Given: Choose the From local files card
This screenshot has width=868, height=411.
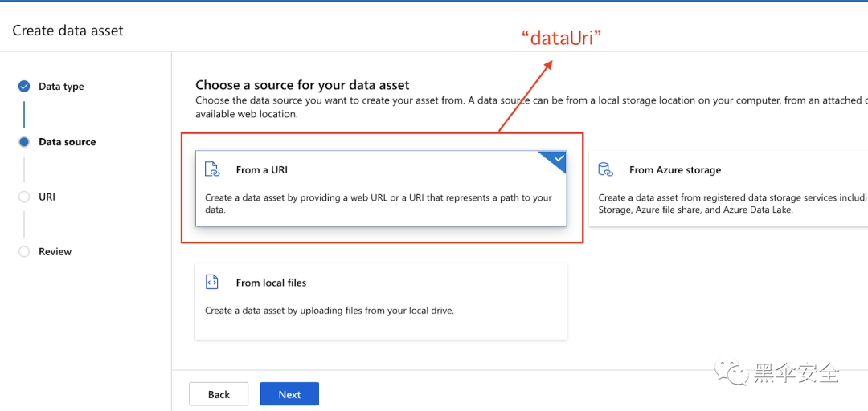Looking at the screenshot, I should point(381,301).
